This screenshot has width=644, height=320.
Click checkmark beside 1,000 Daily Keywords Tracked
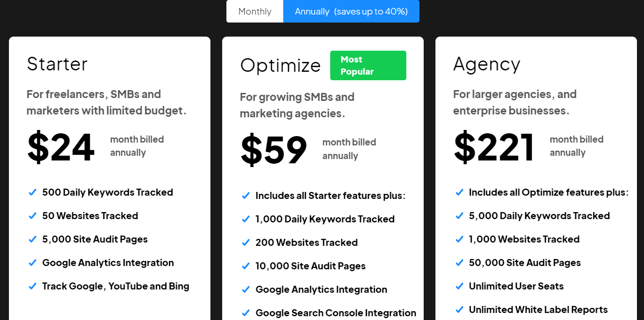click(x=246, y=219)
